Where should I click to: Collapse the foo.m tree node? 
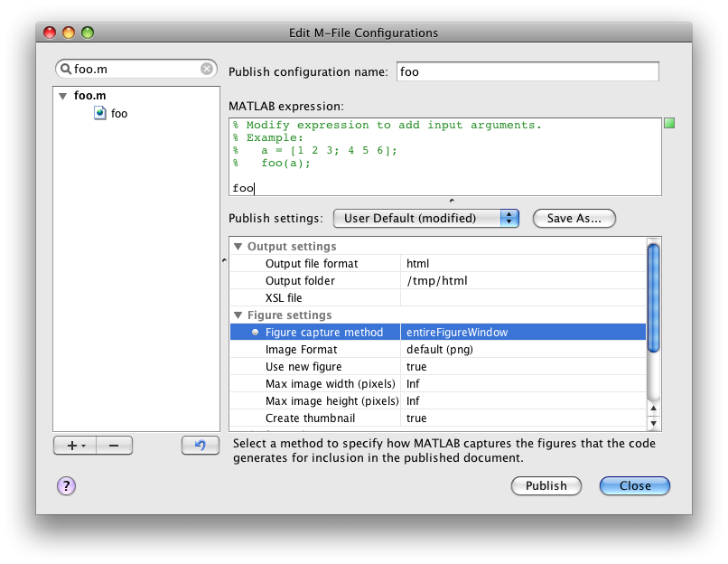(62, 95)
